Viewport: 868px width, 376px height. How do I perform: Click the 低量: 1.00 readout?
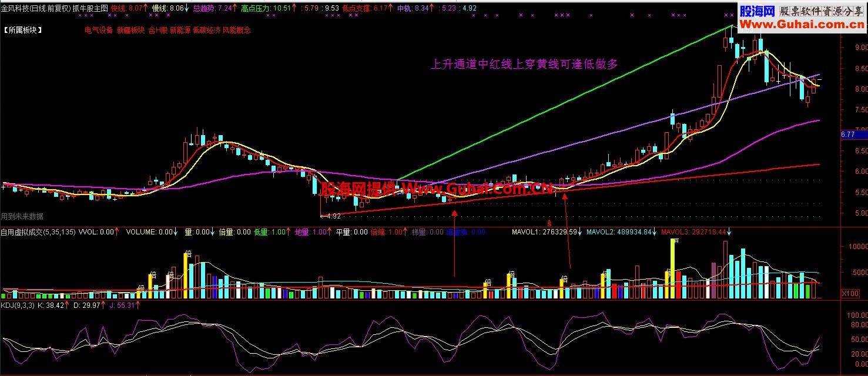[271, 232]
